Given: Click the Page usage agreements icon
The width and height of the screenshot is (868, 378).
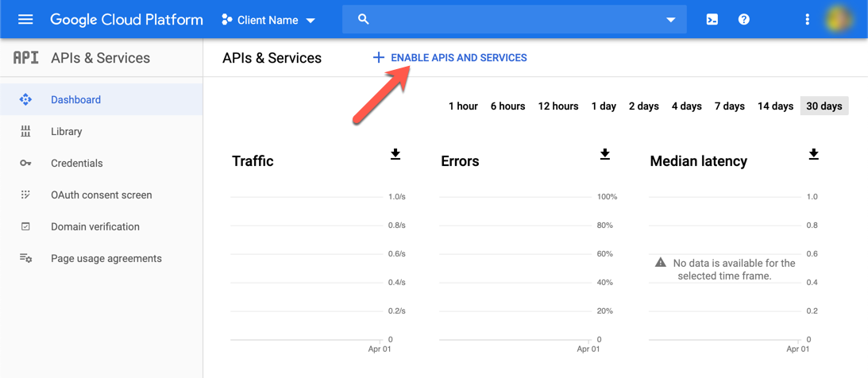Looking at the screenshot, I should click(x=25, y=258).
